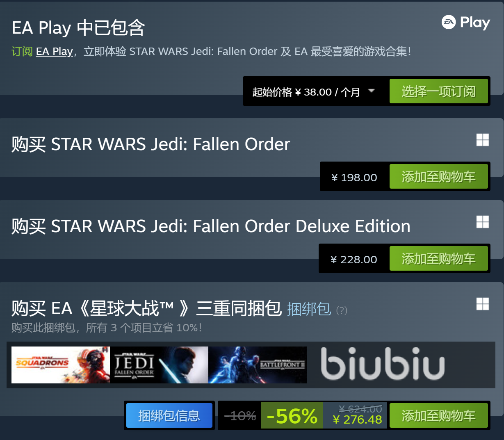Click the Windows icon for the Deluxe Edition
This screenshot has width=504, height=440.
pos(482,222)
